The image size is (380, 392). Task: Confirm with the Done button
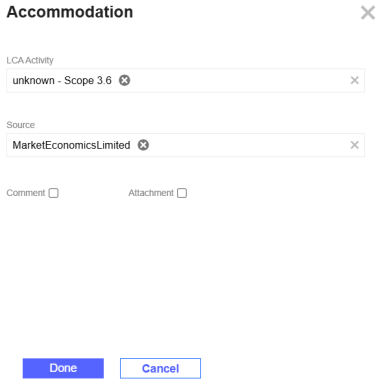coord(63,368)
